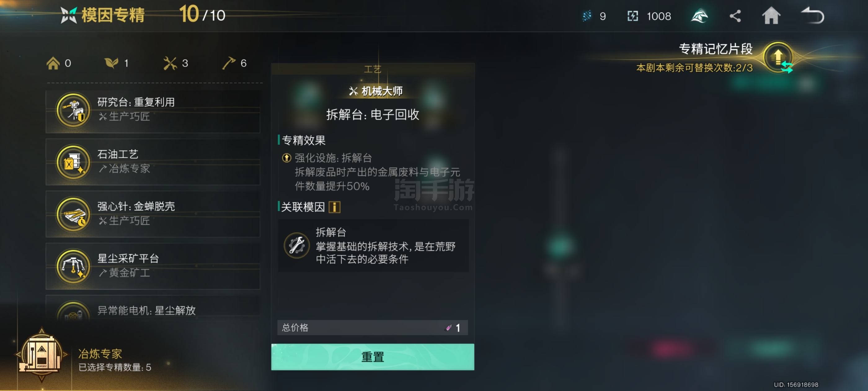
Task: Select 研究台: 重复利用 specialization
Action: (153, 110)
